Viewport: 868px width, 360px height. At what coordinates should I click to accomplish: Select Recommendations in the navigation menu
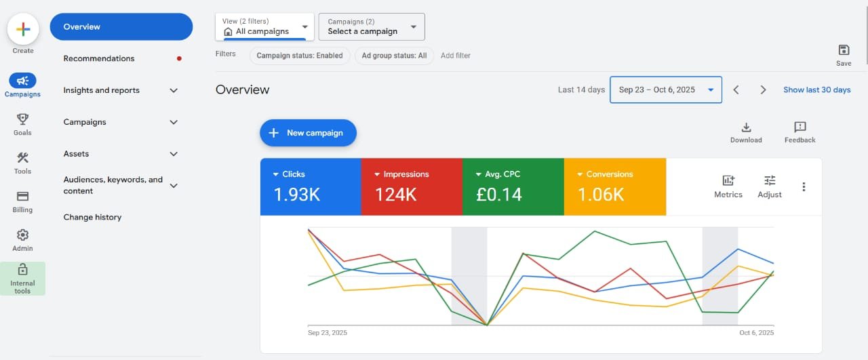(99, 58)
